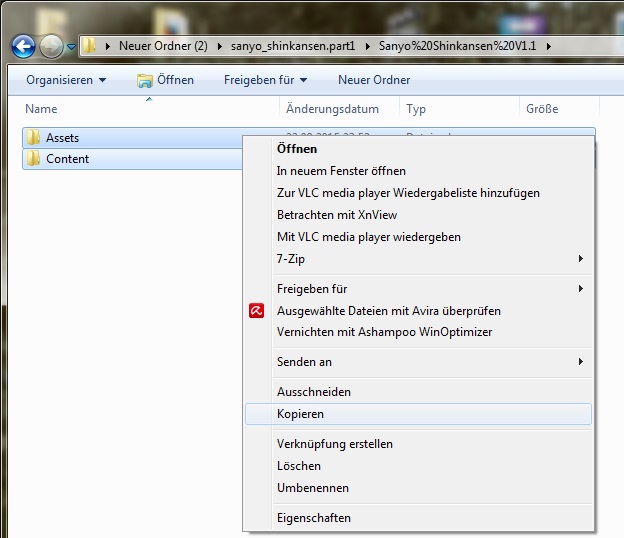Select Sanyo%20Shinkansen%20V1.1 breadcrumb
Image resolution: width=624 pixels, height=538 pixels.
click(x=457, y=46)
